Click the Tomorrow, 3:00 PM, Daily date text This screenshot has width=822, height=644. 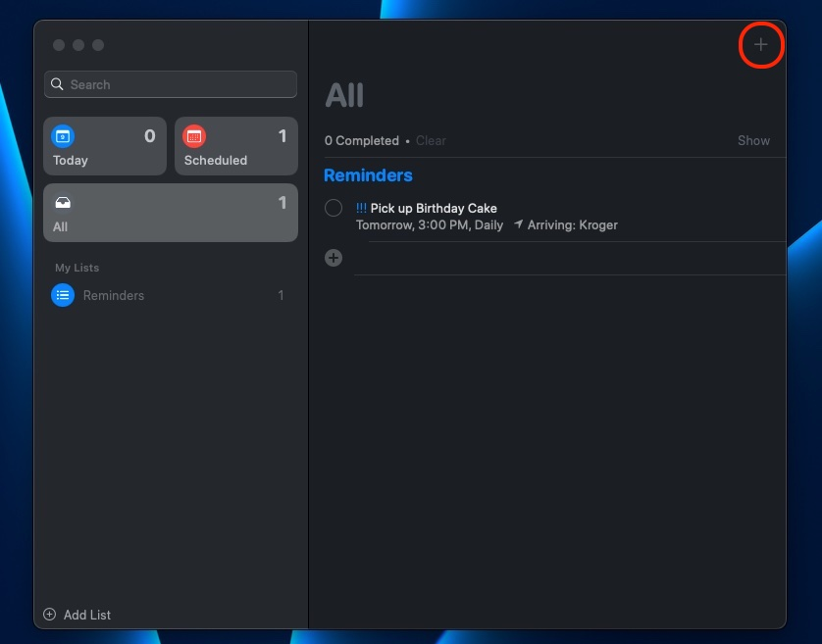430,224
